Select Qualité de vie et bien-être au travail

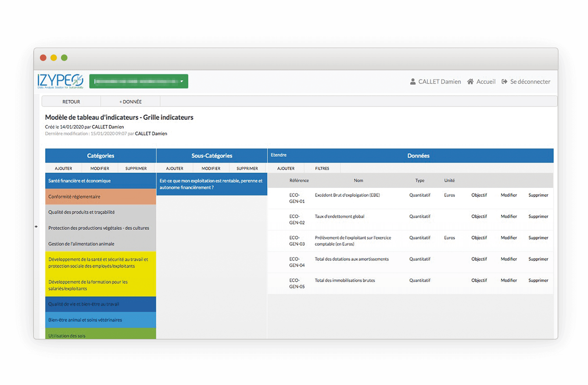pos(100,304)
